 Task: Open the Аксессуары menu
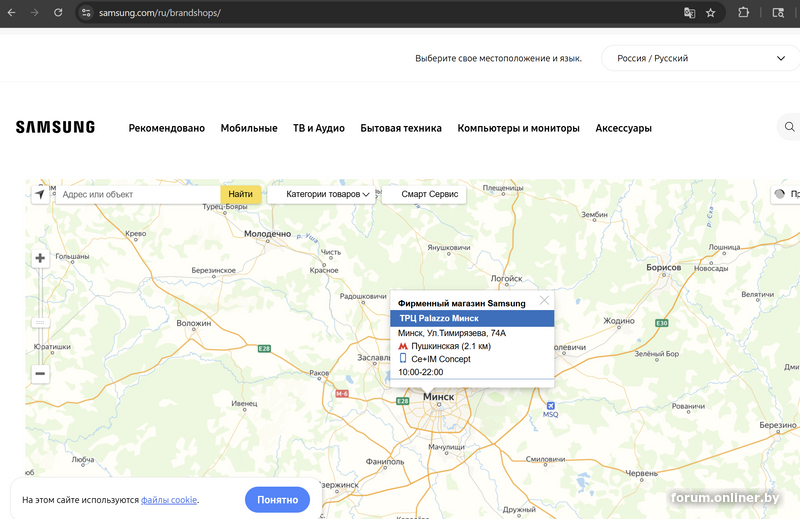coord(623,128)
